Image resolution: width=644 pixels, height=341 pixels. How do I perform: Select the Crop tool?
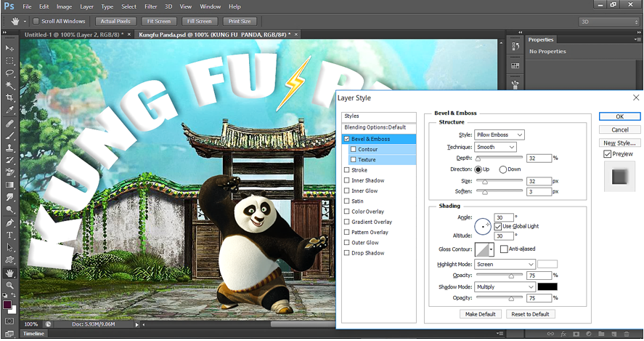tap(9, 98)
